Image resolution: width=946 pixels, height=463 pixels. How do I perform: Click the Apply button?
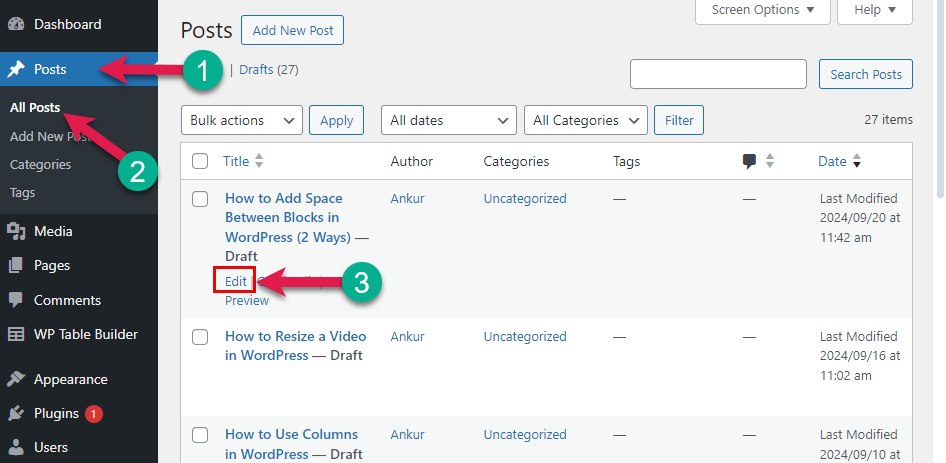pos(337,120)
